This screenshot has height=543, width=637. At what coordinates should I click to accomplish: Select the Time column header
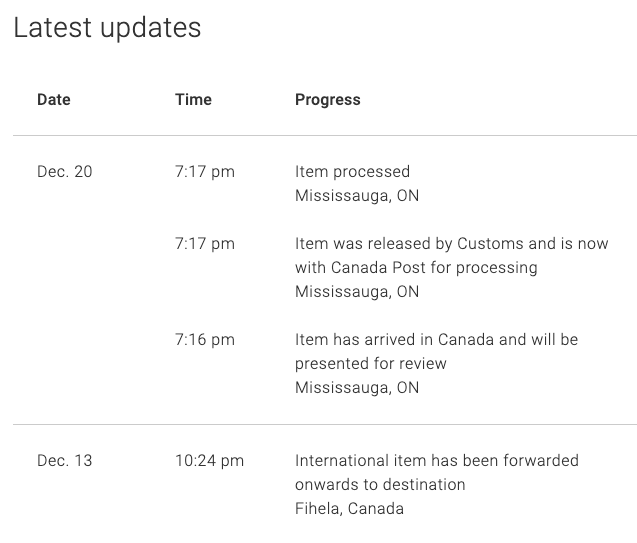pos(193,100)
